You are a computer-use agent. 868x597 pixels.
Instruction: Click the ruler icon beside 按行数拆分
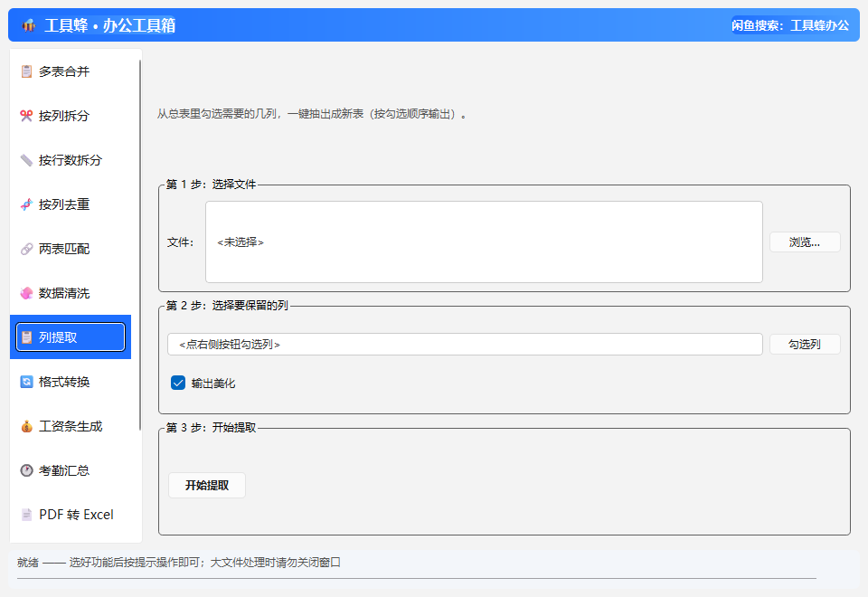[26, 160]
